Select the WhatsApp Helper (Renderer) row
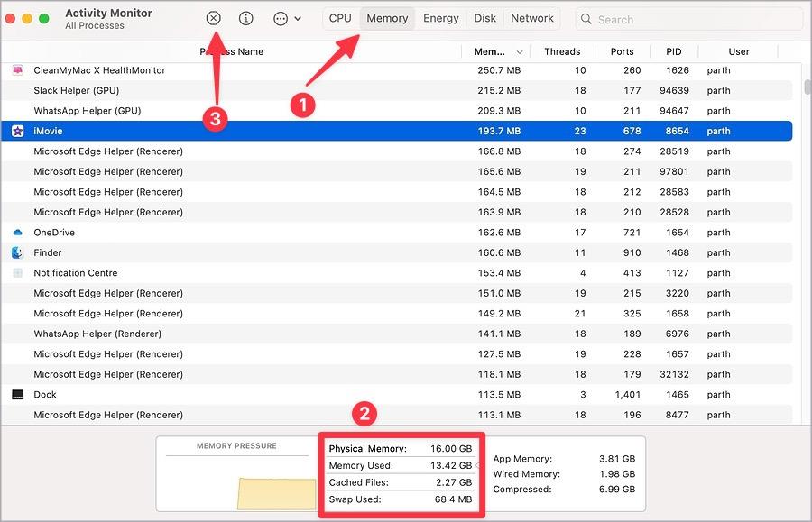This screenshot has height=522, width=812. pyautogui.click(x=397, y=334)
